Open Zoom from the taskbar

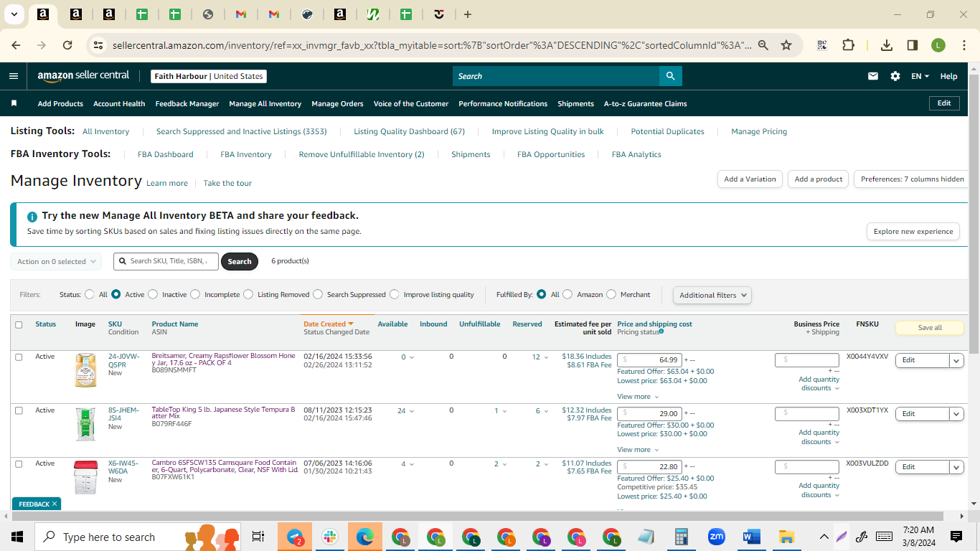pos(716,537)
